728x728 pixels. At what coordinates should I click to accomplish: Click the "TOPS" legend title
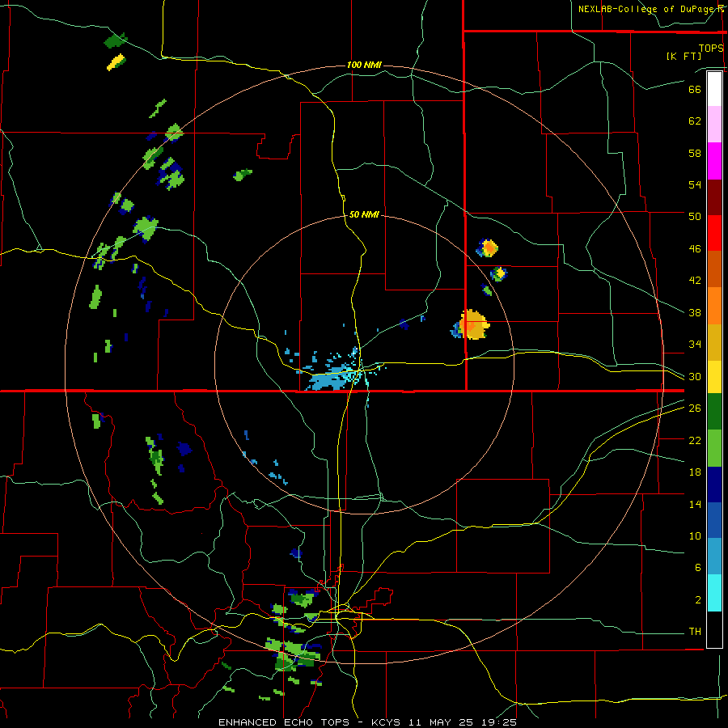[x=711, y=49]
